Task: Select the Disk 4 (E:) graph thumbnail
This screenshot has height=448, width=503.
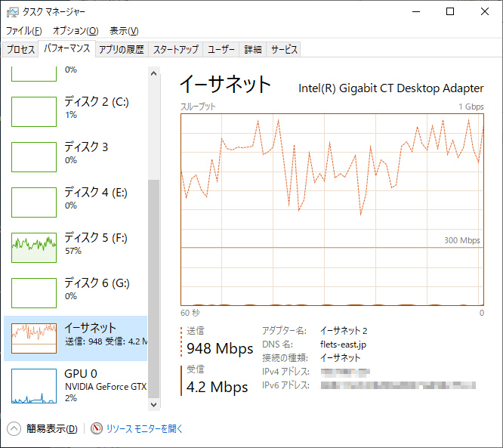Action: pyautogui.click(x=34, y=202)
